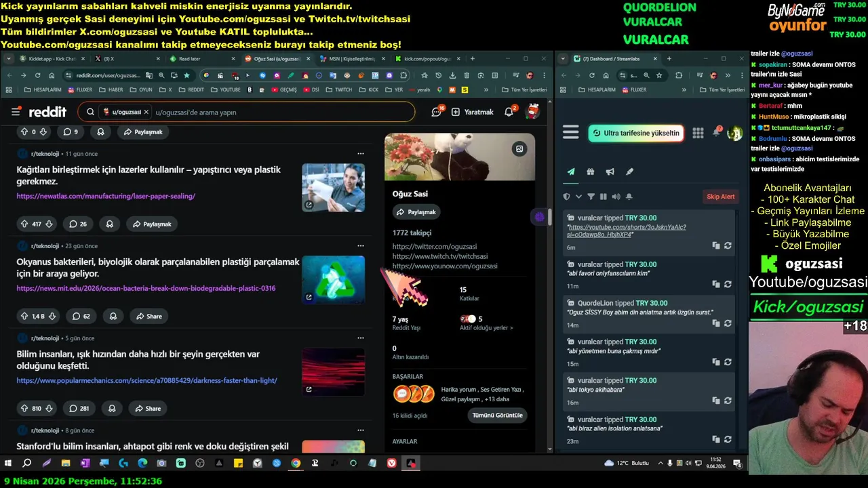The width and height of the screenshot is (868, 488).
Task: Open the newatlas laser-paper-sealing link
Action: (106, 196)
